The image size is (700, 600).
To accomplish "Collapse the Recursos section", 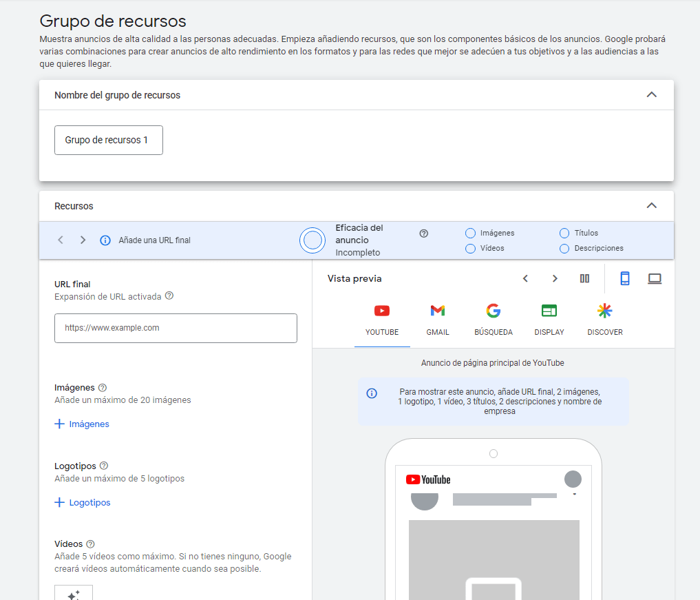I will click(651, 206).
